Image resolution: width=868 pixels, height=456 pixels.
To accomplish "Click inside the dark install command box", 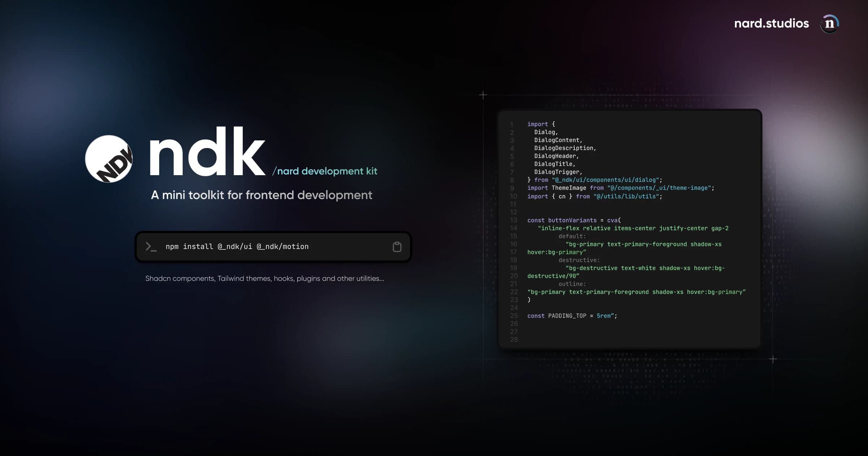I will [x=273, y=246].
